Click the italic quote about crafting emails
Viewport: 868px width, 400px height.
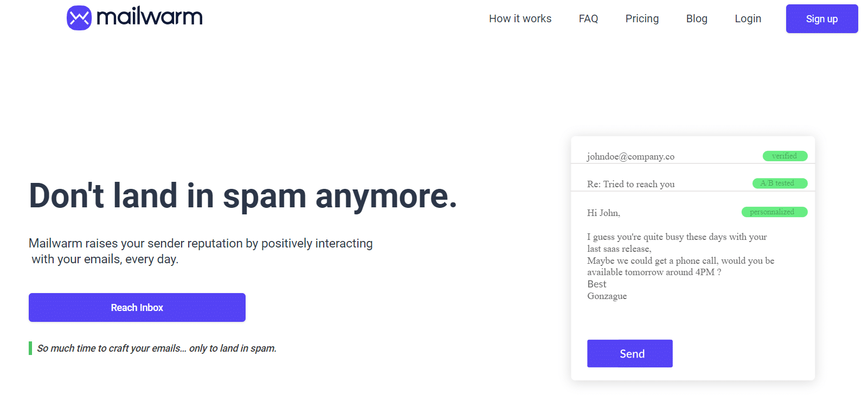click(x=157, y=348)
